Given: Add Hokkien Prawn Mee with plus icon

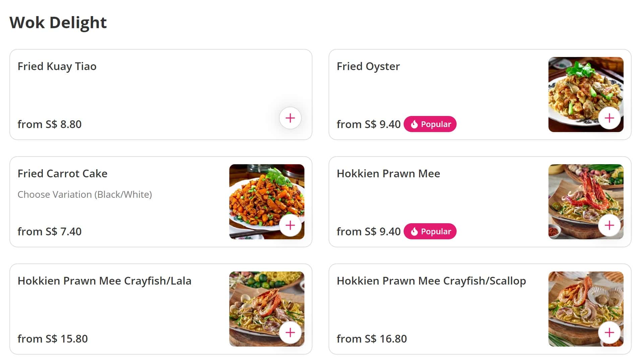Looking at the screenshot, I should coord(609,225).
